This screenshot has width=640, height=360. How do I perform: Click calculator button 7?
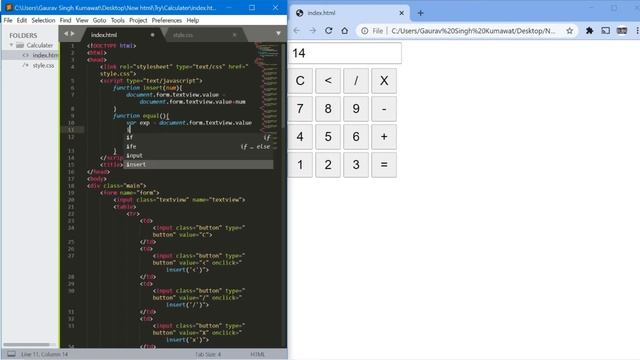pos(300,109)
